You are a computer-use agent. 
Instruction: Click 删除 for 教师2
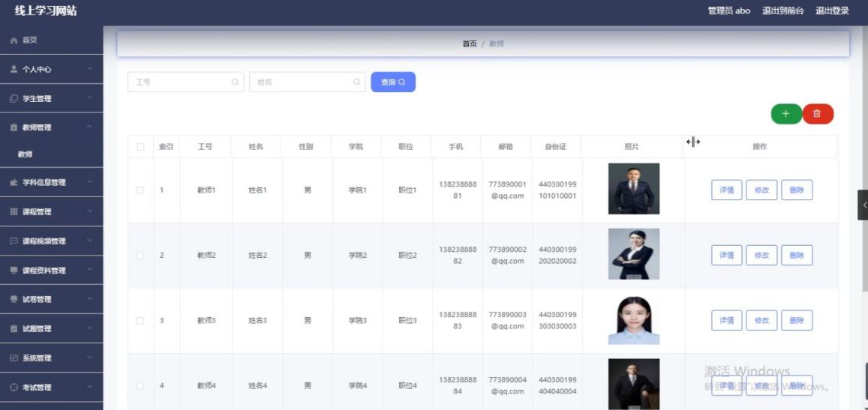tap(797, 255)
